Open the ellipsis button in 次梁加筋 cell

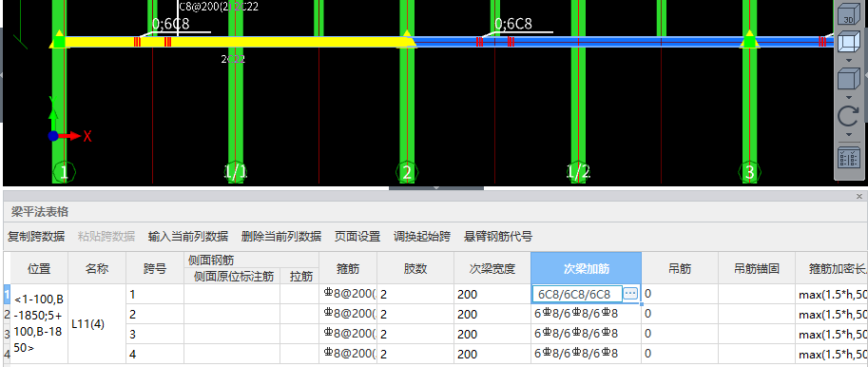[630, 294]
